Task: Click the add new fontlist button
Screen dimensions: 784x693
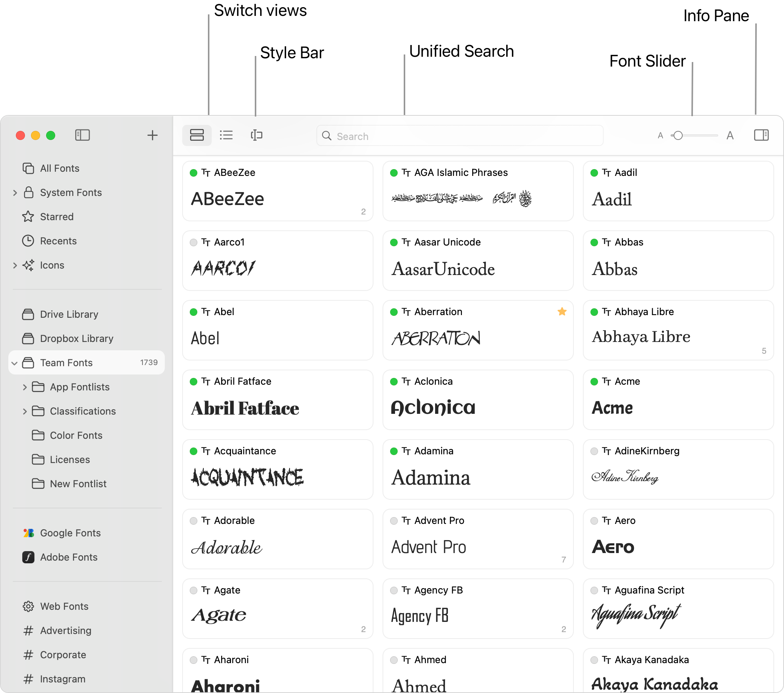Action: coord(152,134)
